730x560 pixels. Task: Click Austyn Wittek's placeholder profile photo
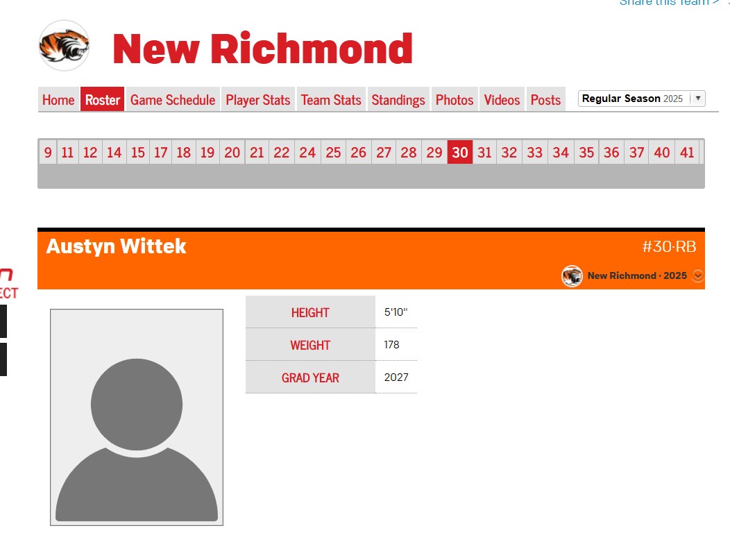point(137,417)
